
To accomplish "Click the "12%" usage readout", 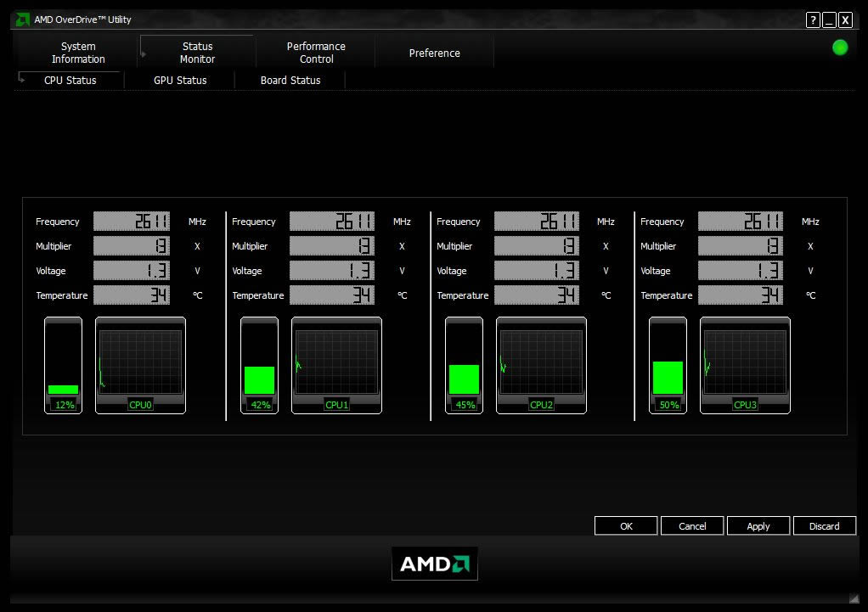I will pyautogui.click(x=65, y=405).
